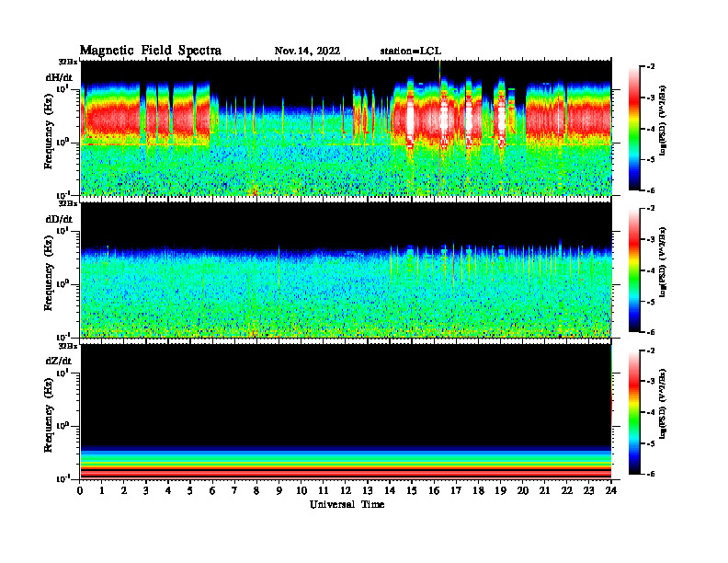
Task: Click the red band in the dZ/dt spectrogram
Action: point(346,473)
